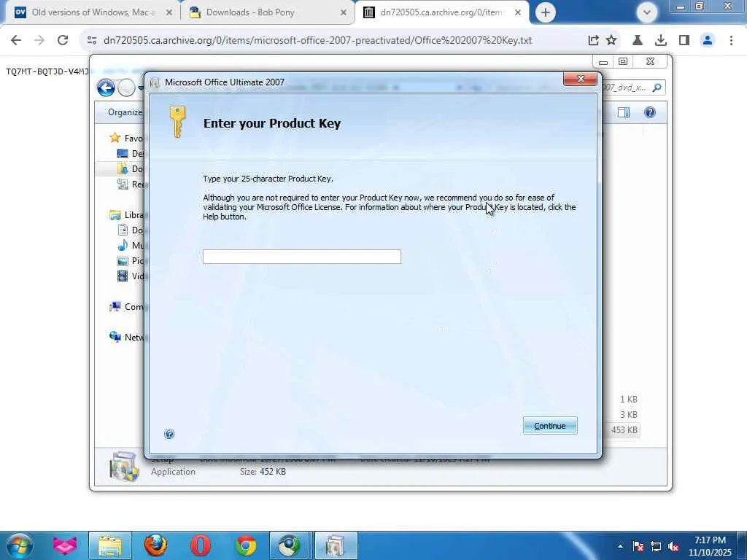Select the archive.org URL in address bar
The height and width of the screenshot is (560, 747).
point(317,41)
